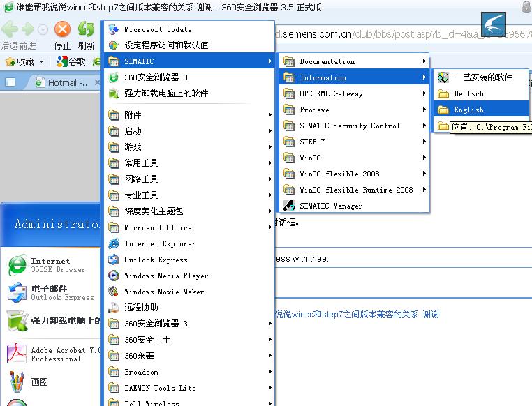Screen dimensions: 532x406
Task: Open pinned 电子邮件 Outlook Express
Action: [x=51, y=293]
